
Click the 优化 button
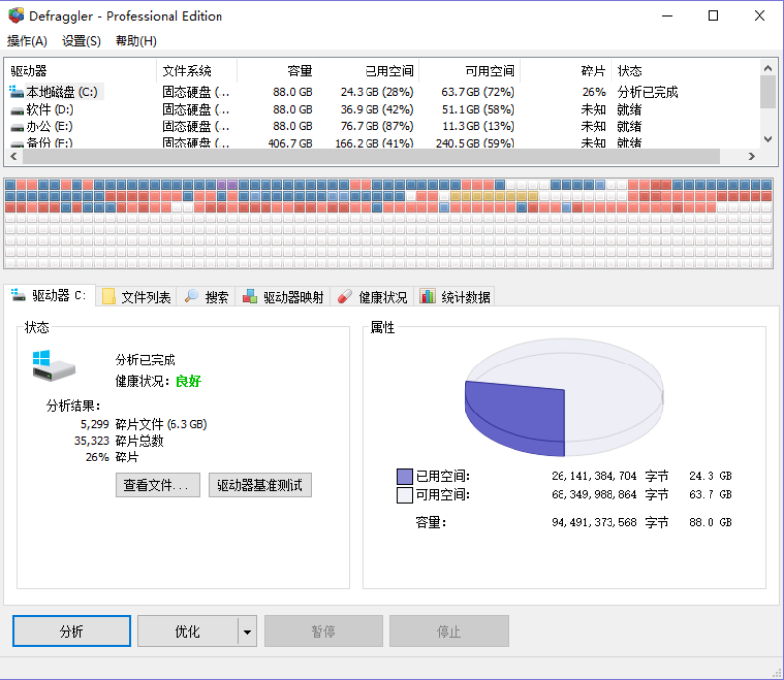pyautogui.click(x=187, y=631)
